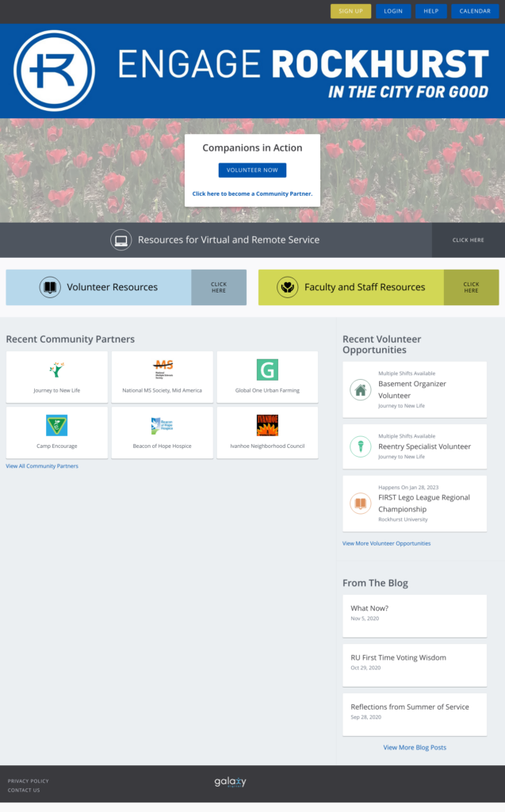Open the CONTACT US footer link

[24, 791]
